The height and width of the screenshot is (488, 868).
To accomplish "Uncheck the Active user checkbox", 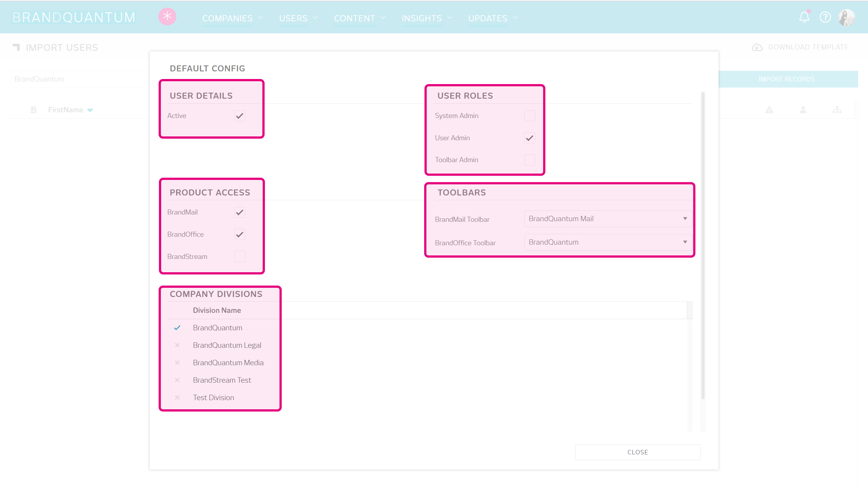I will (240, 115).
